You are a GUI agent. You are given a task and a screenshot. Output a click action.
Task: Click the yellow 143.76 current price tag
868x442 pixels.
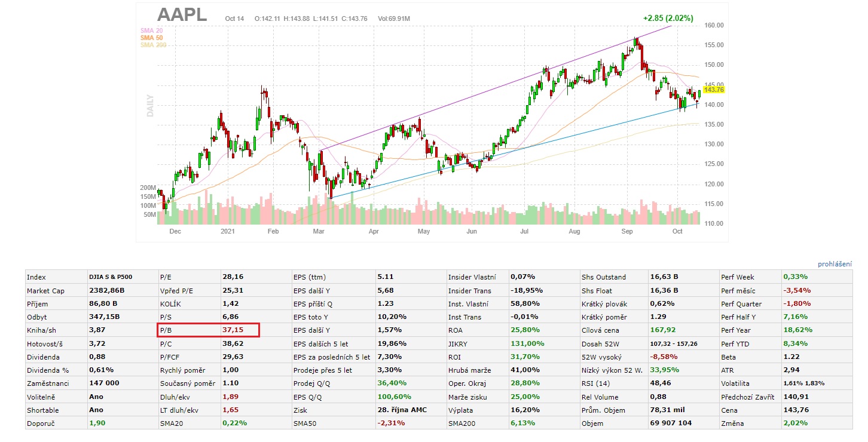point(714,90)
